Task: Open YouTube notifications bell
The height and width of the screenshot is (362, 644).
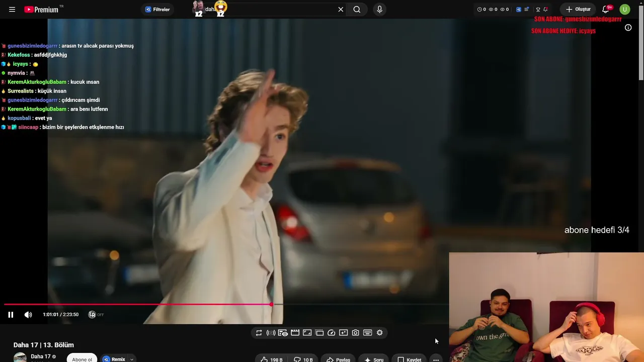Action: (x=606, y=10)
